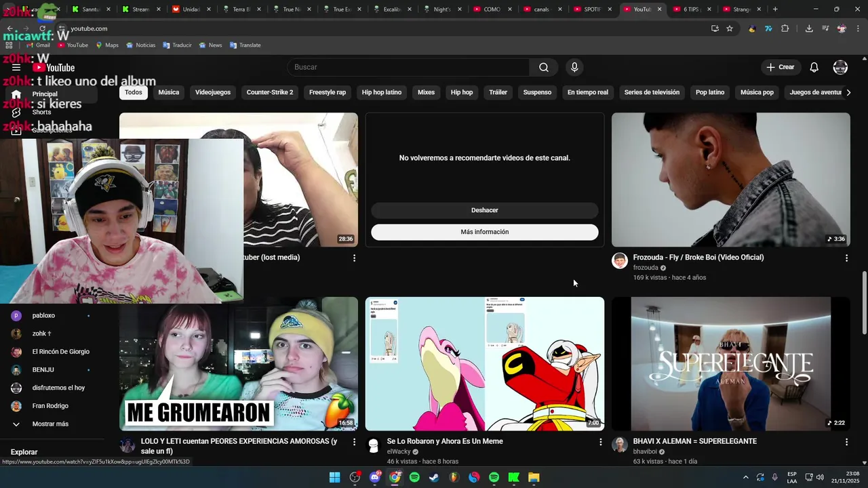Show more category chips with arrow
This screenshot has width=868, height=488.
click(848, 92)
